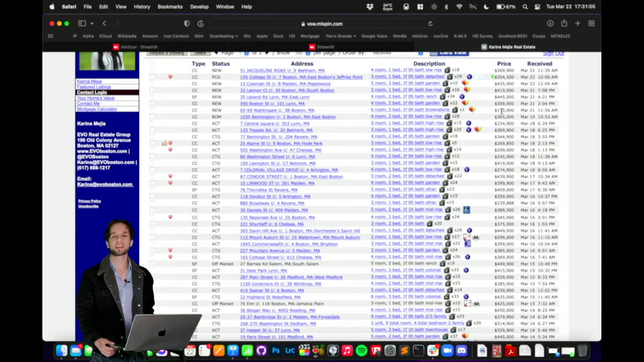Open the Develop menu

click(199, 7)
